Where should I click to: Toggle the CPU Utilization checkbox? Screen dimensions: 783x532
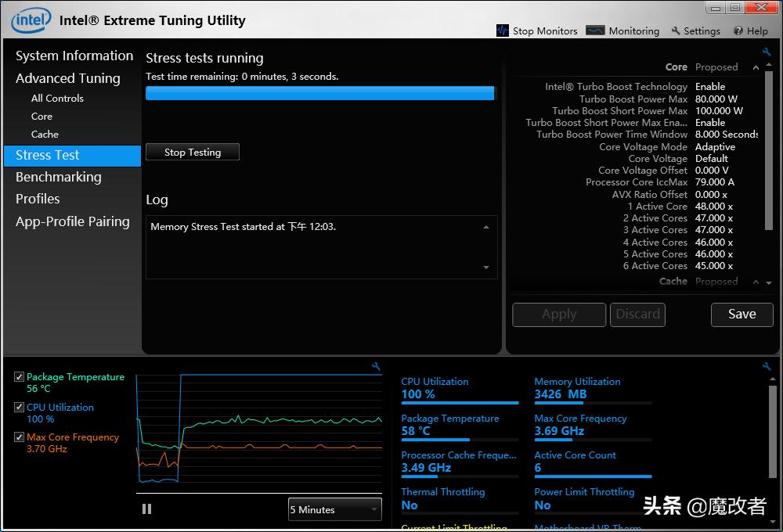coord(19,408)
